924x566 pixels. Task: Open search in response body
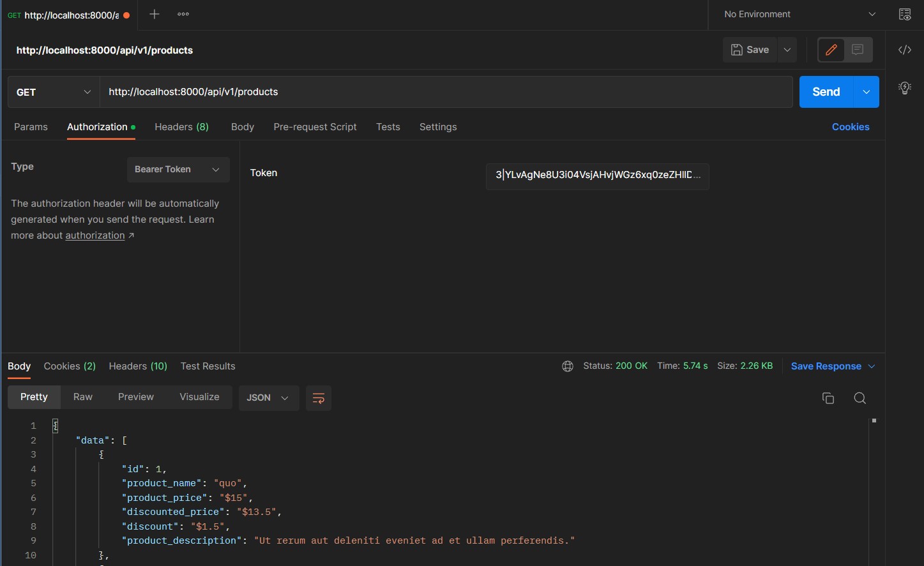click(x=860, y=398)
